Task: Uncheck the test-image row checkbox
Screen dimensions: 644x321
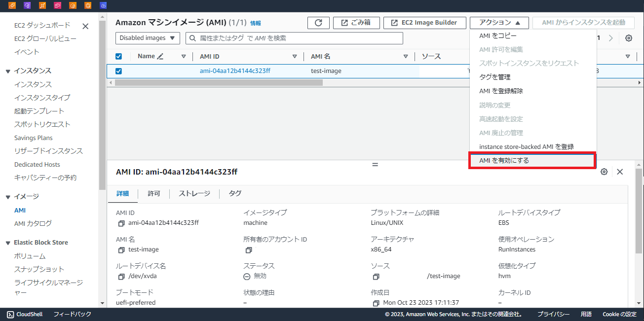Action: click(x=118, y=71)
